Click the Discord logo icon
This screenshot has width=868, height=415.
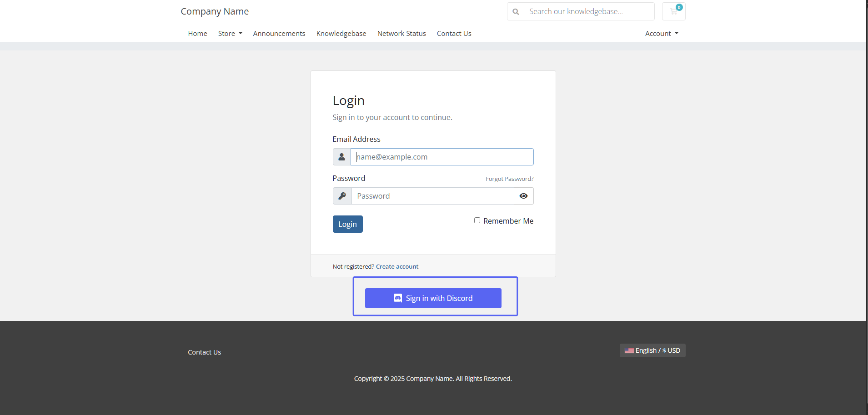[397, 298]
